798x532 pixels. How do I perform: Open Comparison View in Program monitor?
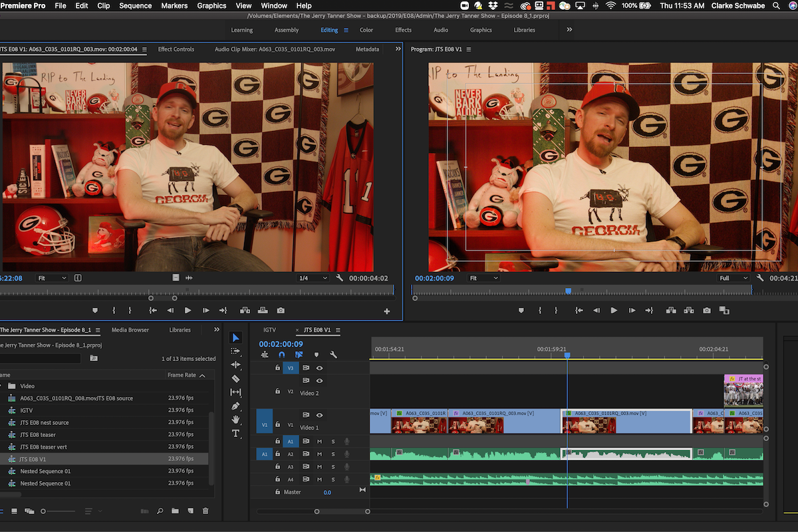click(x=724, y=311)
